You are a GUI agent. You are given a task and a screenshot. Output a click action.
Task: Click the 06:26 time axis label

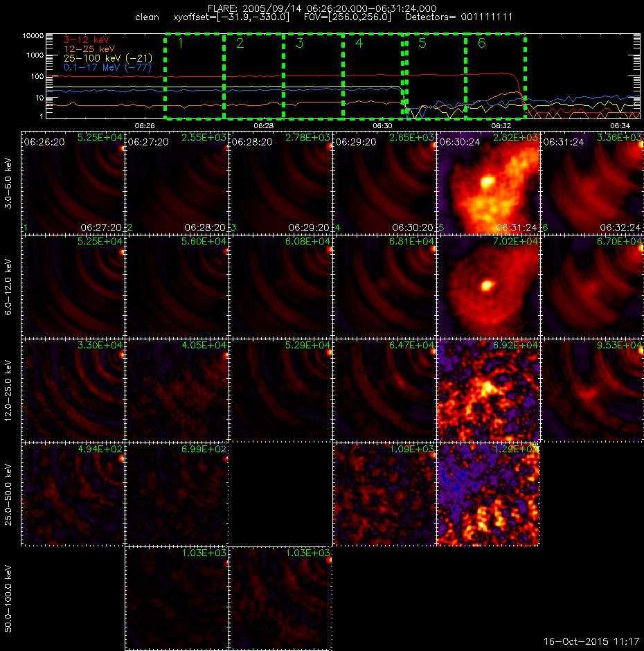145,125
